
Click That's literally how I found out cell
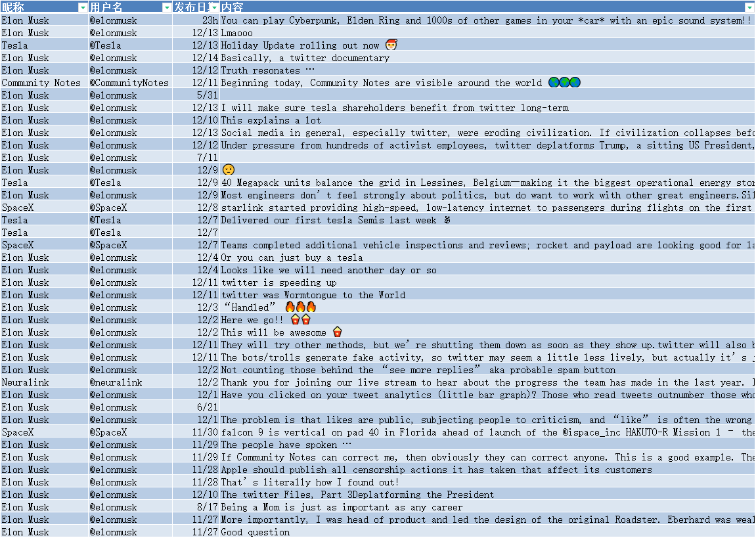(487, 483)
